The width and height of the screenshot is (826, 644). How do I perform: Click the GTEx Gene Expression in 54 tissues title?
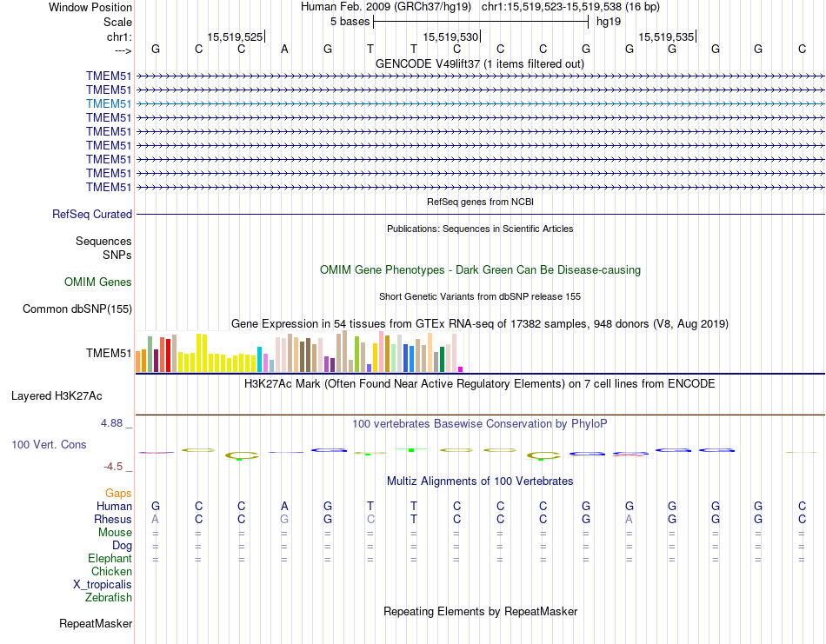480,324
